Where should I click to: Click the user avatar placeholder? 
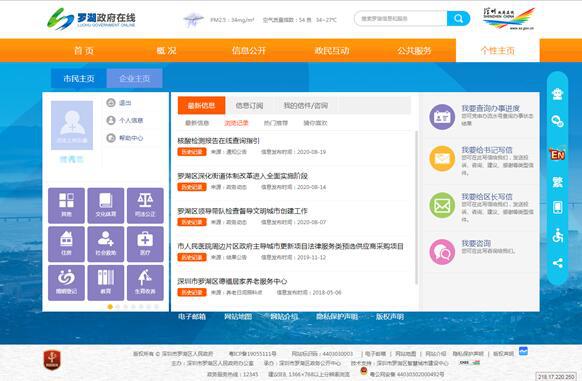click(72, 125)
